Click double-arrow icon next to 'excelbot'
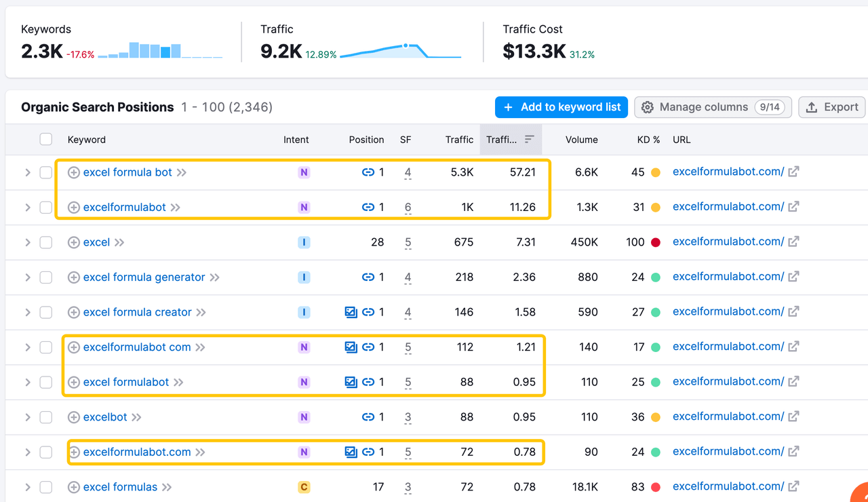The image size is (868, 502). [x=136, y=417]
